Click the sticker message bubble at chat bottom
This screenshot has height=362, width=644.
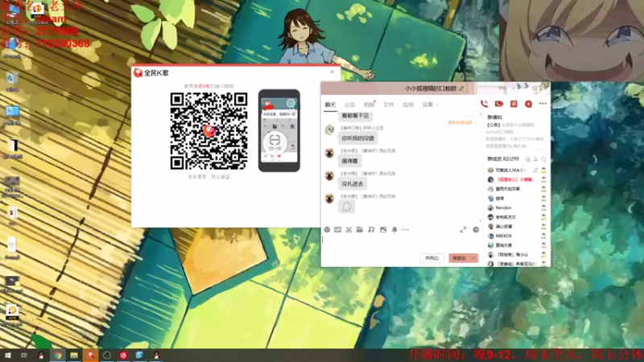coord(347,207)
